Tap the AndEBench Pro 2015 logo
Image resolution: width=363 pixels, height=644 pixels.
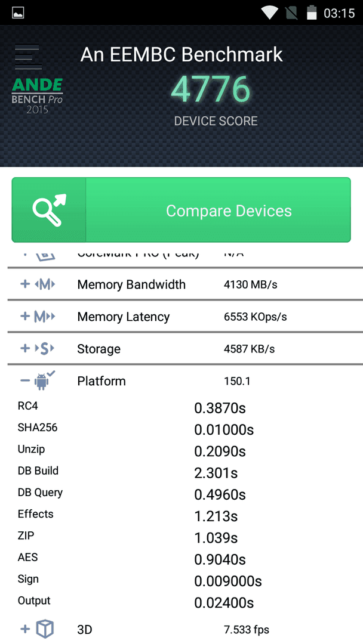[x=37, y=96]
